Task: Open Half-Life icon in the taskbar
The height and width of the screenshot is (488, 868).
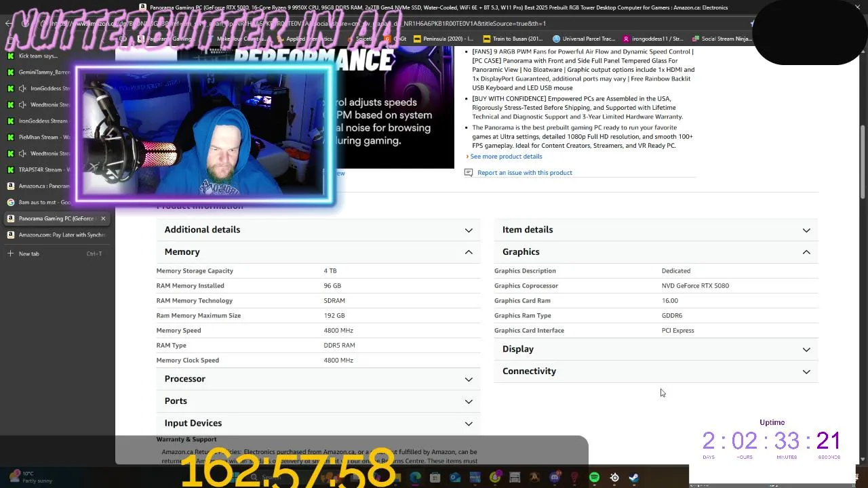Action: [x=534, y=477]
